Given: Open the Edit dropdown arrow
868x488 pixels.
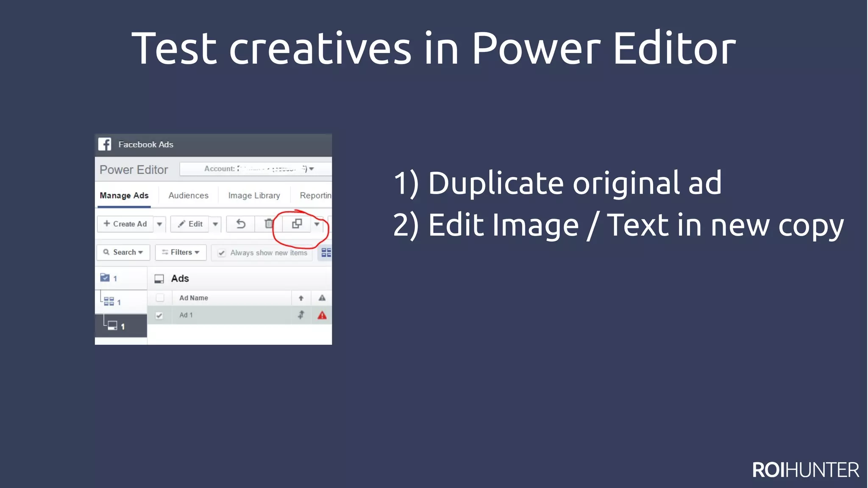Looking at the screenshot, I should (x=215, y=224).
